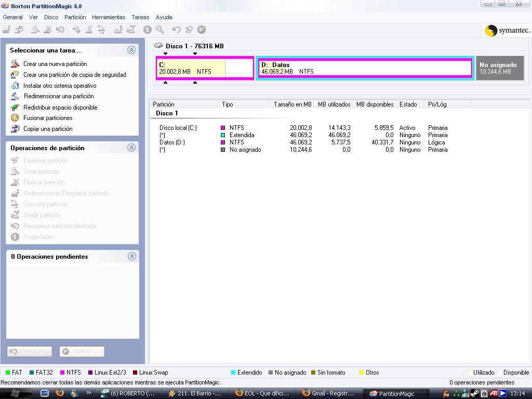Click the Instalar otro sistema operativo icon
Image resolution: width=532 pixels, height=399 pixels.
click(x=15, y=86)
